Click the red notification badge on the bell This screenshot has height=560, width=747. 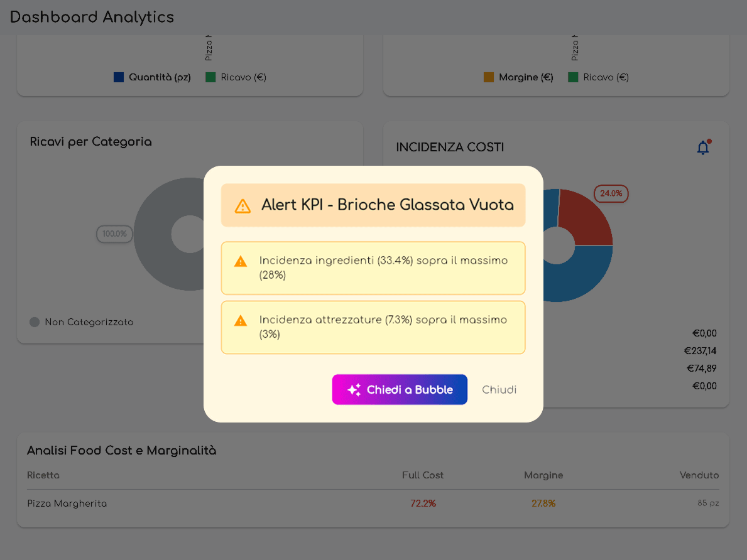[709, 141]
